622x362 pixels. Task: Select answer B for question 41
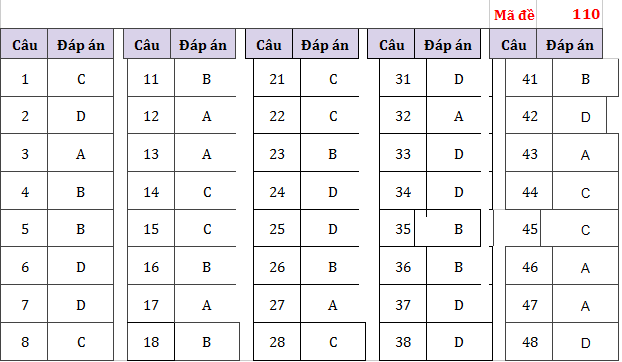(586, 78)
